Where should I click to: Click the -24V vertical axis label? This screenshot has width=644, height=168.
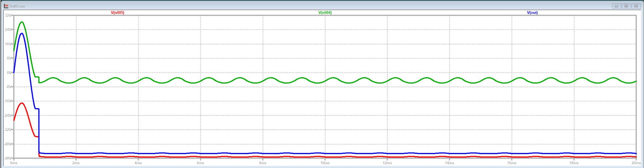pos(8,115)
